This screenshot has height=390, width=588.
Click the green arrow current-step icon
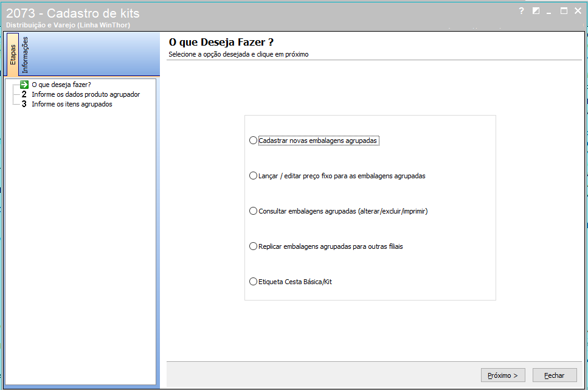pos(24,85)
